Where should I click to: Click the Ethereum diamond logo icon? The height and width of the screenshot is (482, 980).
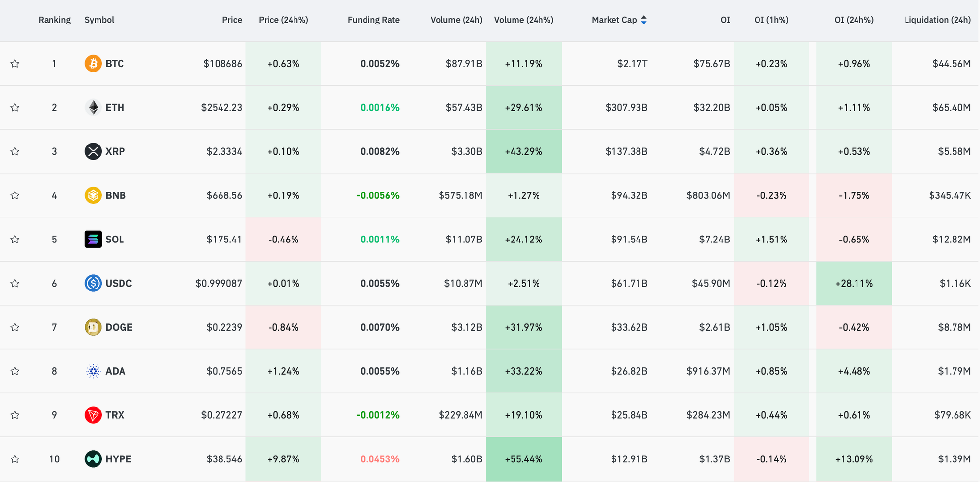93,108
